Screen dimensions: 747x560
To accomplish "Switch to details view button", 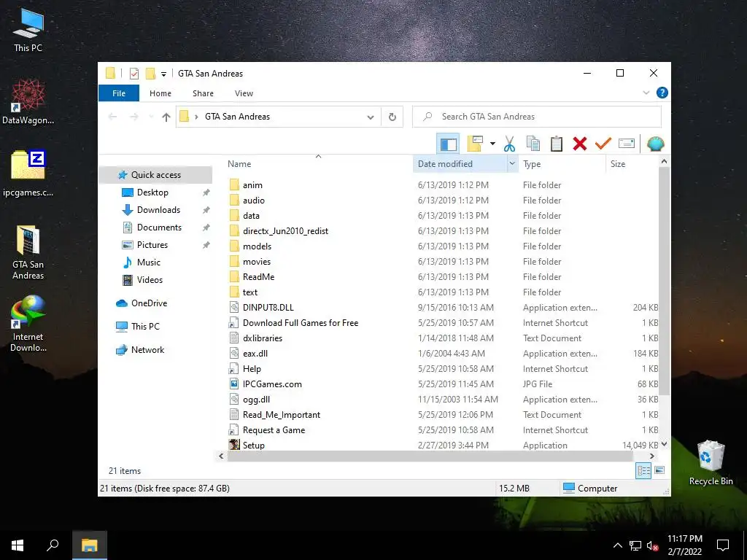I will [x=643, y=471].
